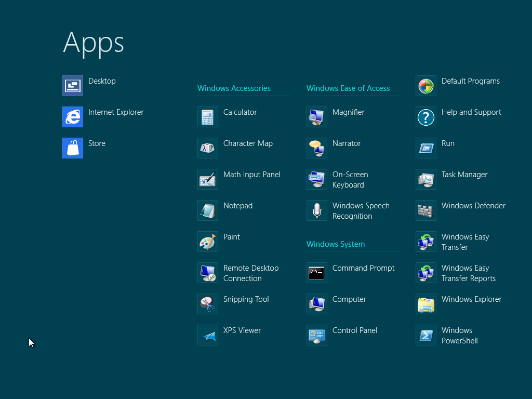Open the Snipping Tool icon
Screen dimensions: 532x399
point(208,304)
